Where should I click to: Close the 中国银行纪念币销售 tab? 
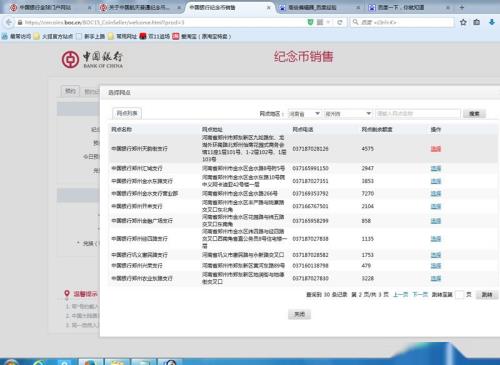click(x=269, y=7)
